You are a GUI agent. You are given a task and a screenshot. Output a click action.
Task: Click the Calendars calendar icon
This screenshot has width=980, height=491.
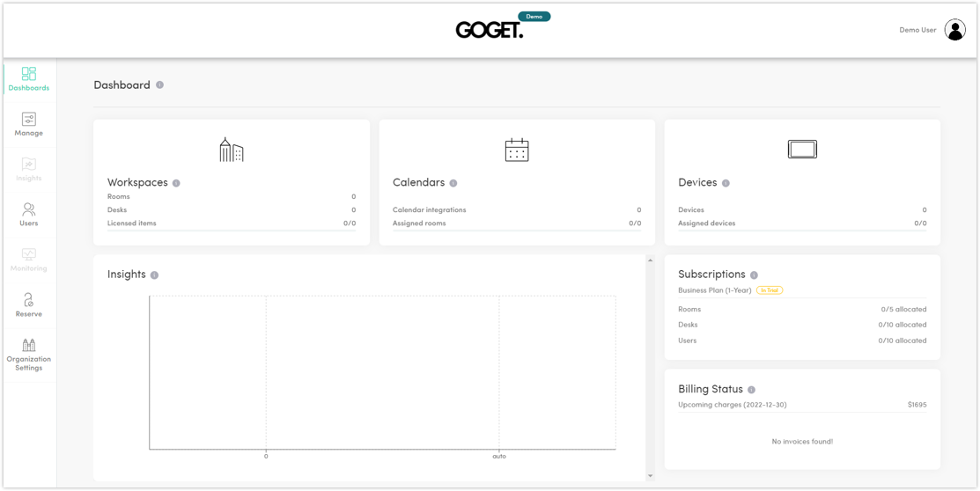(517, 150)
